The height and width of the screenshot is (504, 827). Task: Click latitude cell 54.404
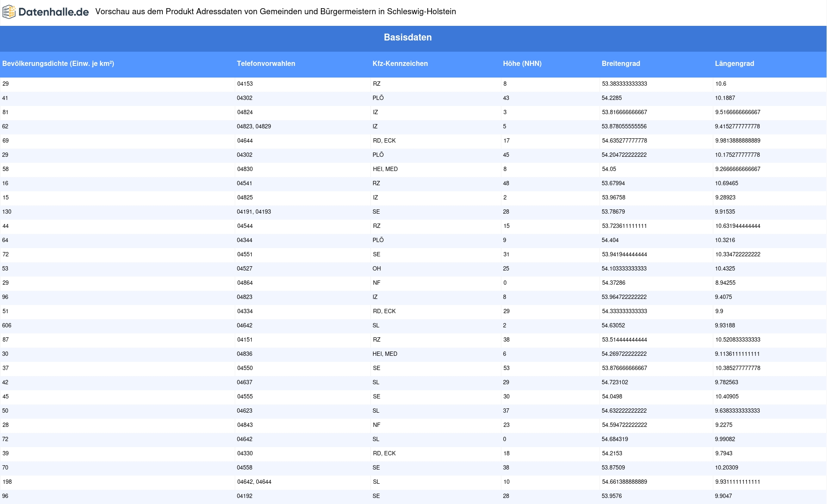pos(610,240)
